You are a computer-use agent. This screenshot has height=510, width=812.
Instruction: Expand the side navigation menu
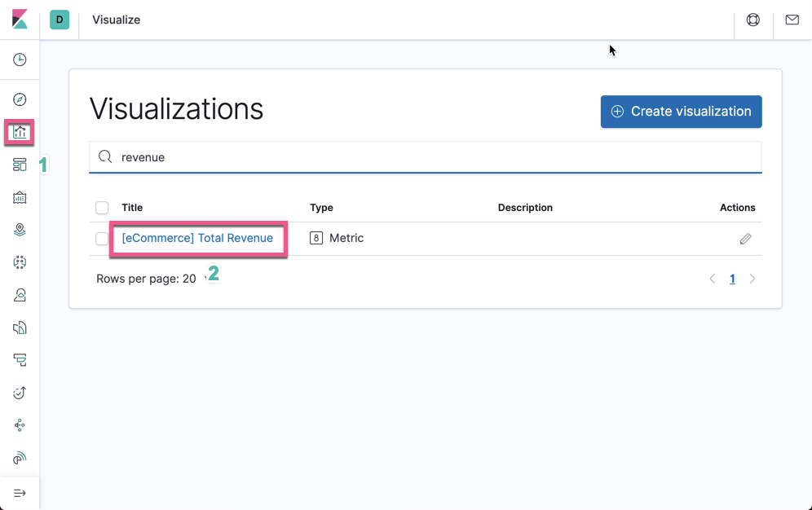click(20, 493)
